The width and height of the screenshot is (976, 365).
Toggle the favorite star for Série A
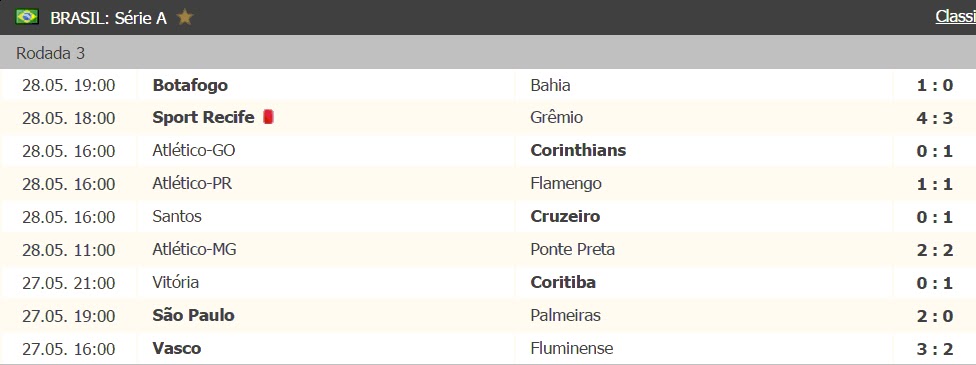[x=184, y=17]
